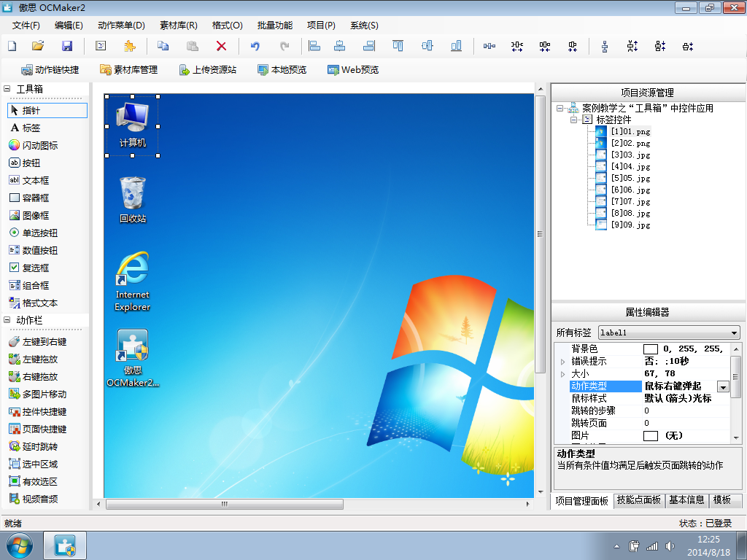Click the Open folder toolbar icon
This screenshot has width=747, height=560.
(x=38, y=46)
